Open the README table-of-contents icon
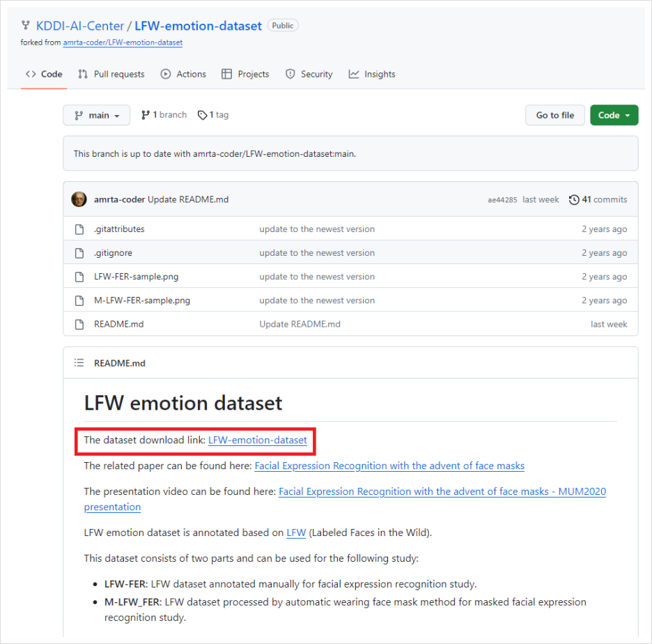This screenshot has width=652, height=644. tap(79, 362)
